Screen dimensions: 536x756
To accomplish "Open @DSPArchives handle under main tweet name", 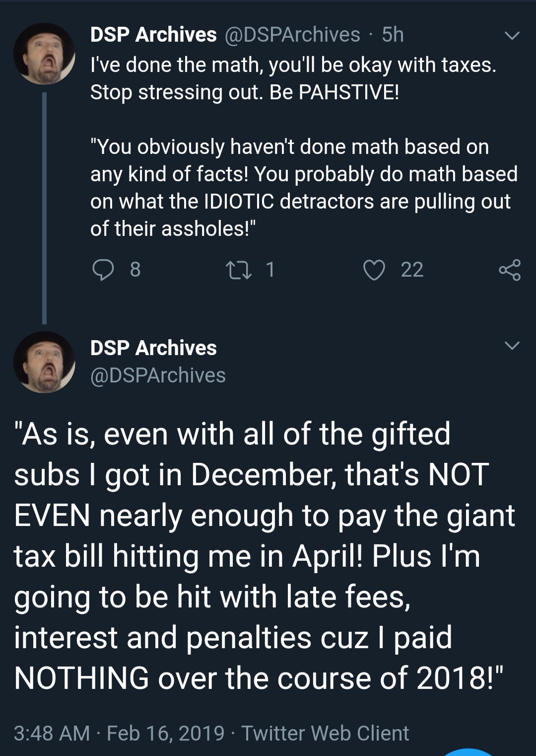I will pyautogui.click(x=158, y=376).
